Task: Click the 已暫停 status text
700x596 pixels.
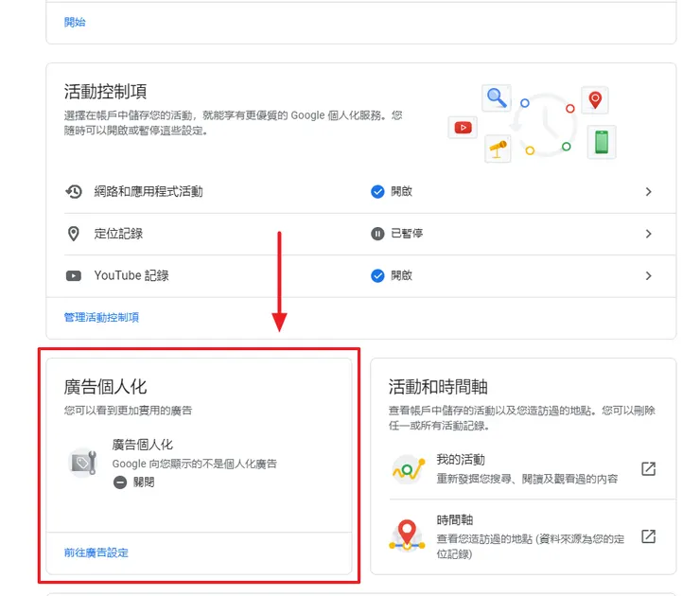Action: [407, 234]
